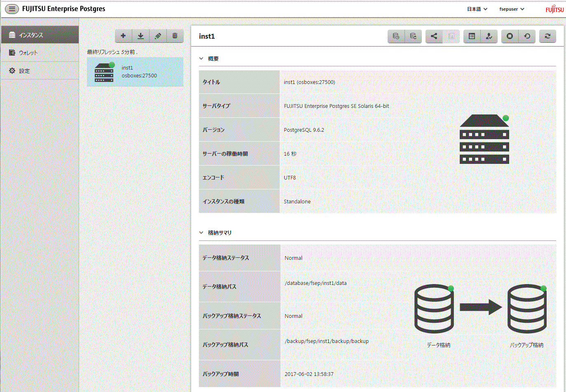This screenshot has width=566, height=392.
Task: Click the Normal value for データ格納ステータス
Action: click(294, 258)
